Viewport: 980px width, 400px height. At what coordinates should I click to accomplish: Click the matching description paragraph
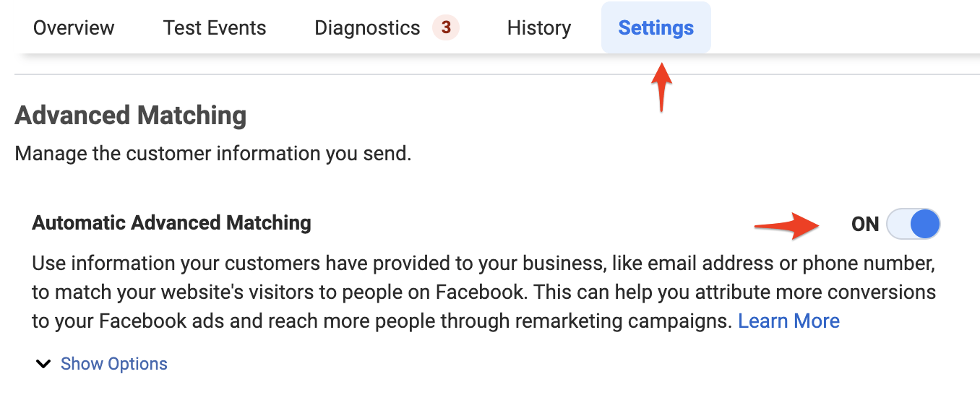[483, 292]
